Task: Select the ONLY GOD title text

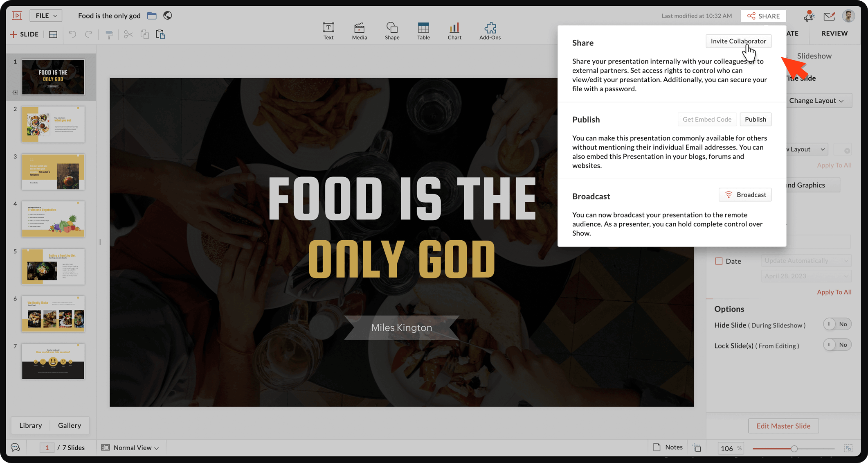Action: coord(401,259)
